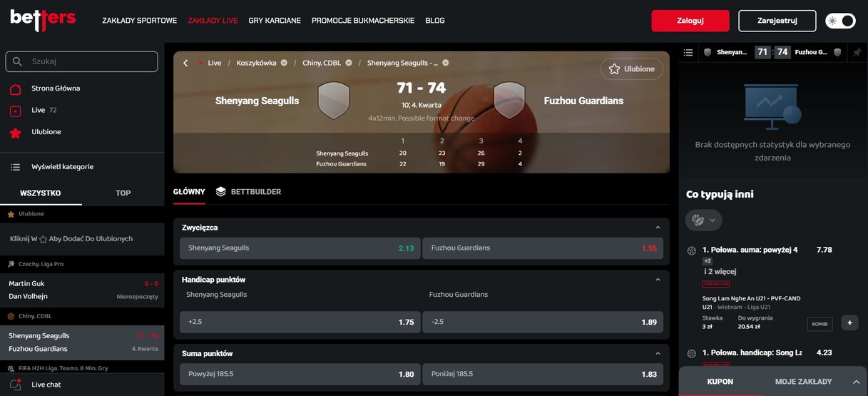Click football icon beside 1. Połowa. handicap tip
The image size is (868, 396).
tap(691, 353)
